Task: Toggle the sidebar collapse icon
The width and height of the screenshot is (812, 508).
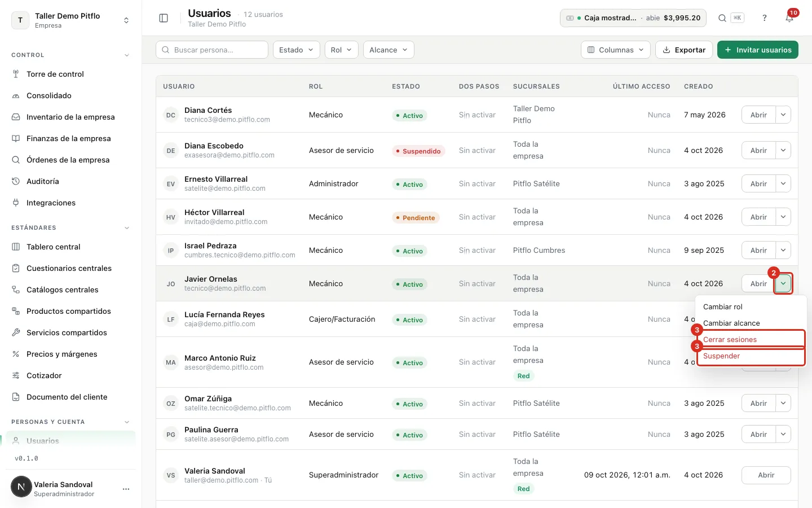Action: tap(164, 18)
